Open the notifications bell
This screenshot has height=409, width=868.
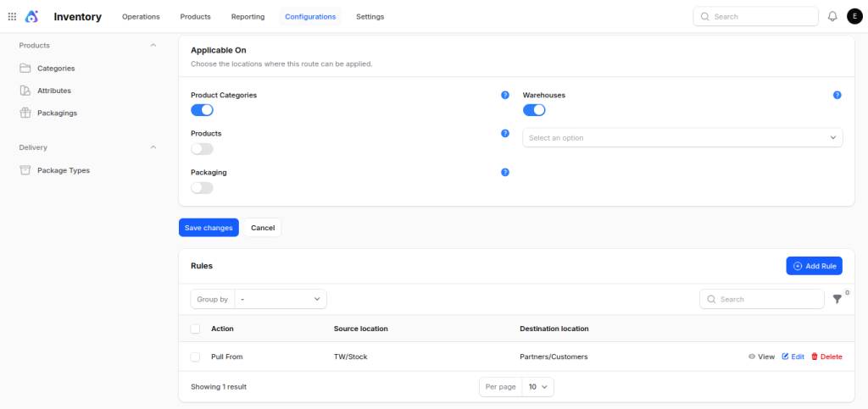coord(832,17)
